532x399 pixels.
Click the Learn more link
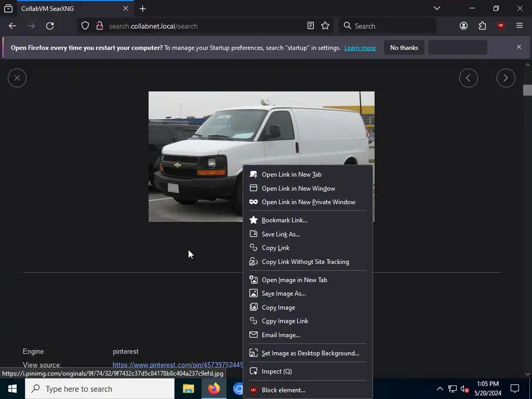coord(360,48)
